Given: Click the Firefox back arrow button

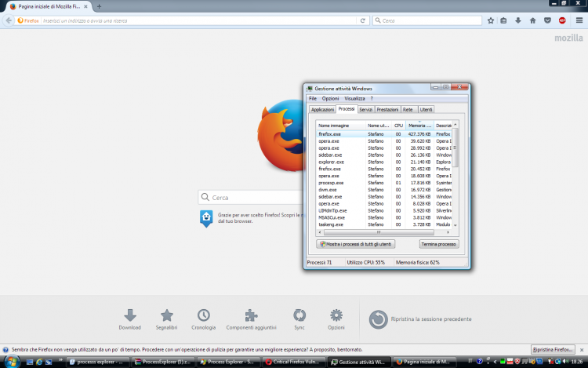Looking at the screenshot, I should click(x=9, y=20).
